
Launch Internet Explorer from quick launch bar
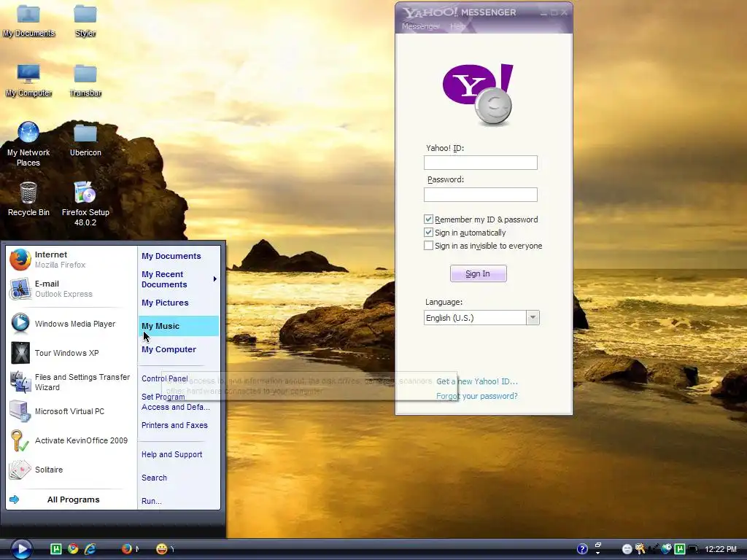[x=90, y=549]
